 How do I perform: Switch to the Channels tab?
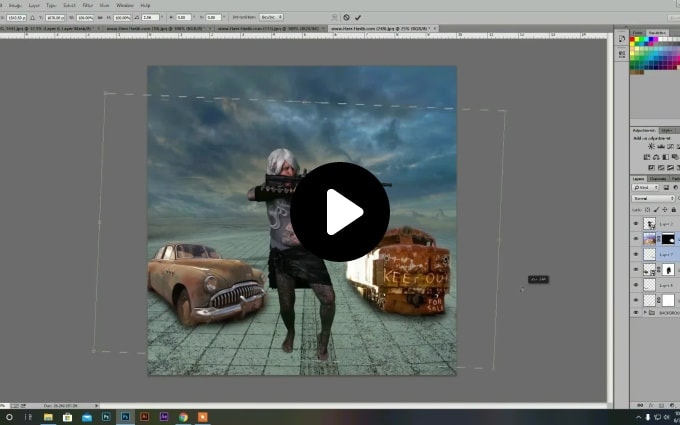click(x=658, y=179)
